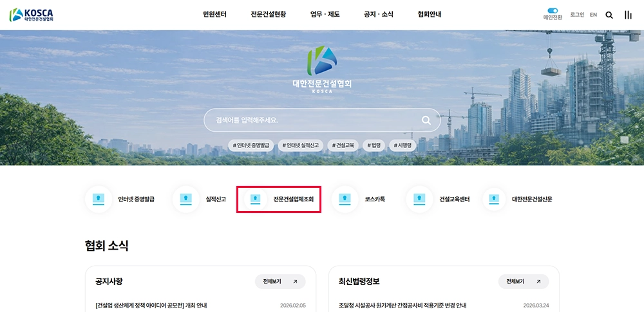Viewport: 644px width, 312px height.
Task: Click the 인터넷 증명발급 shortcut icon
Action: pyautogui.click(x=99, y=199)
